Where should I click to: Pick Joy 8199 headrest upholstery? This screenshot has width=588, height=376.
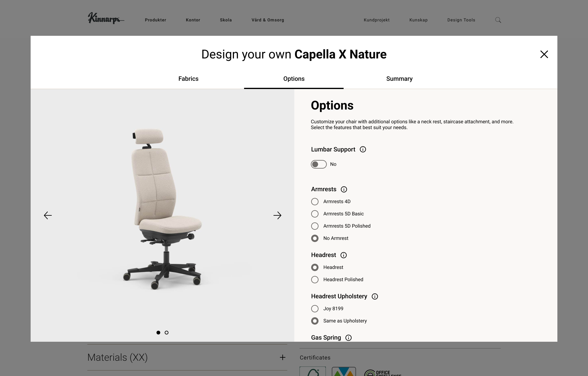315,309
